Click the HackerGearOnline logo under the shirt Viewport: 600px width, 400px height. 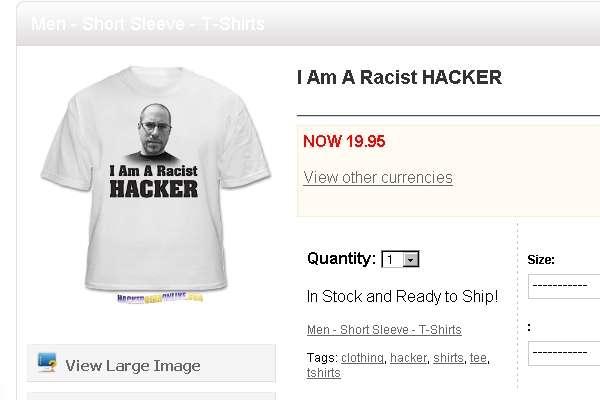coord(160,298)
